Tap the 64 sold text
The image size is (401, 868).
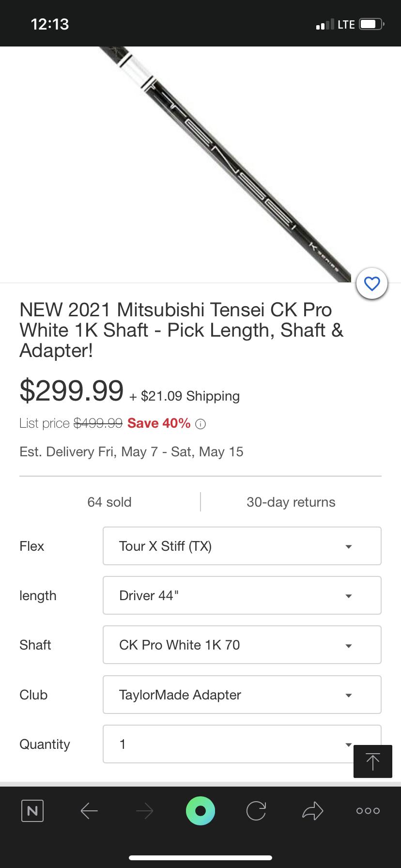(x=109, y=502)
